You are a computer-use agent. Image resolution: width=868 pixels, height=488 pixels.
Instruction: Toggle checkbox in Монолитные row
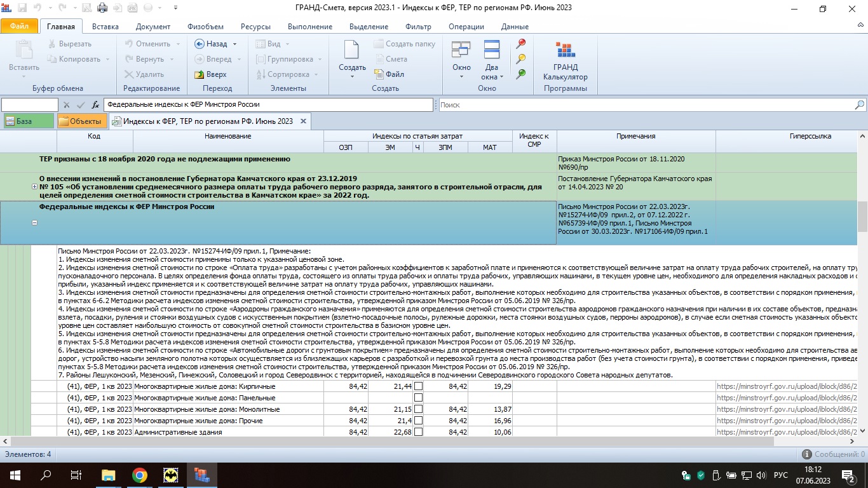[x=418, y=409]
